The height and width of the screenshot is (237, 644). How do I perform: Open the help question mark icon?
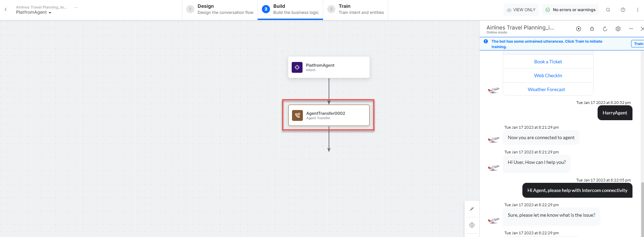click(x=623, y=10)
